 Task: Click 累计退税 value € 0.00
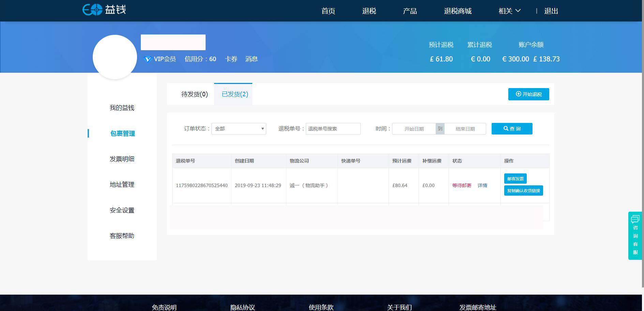[481, 59]
